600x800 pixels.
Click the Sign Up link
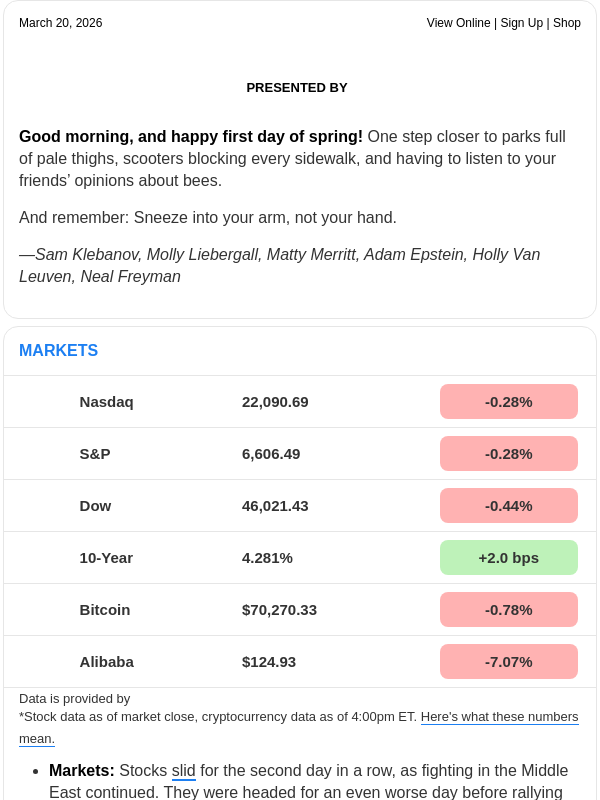coord(522,23)
